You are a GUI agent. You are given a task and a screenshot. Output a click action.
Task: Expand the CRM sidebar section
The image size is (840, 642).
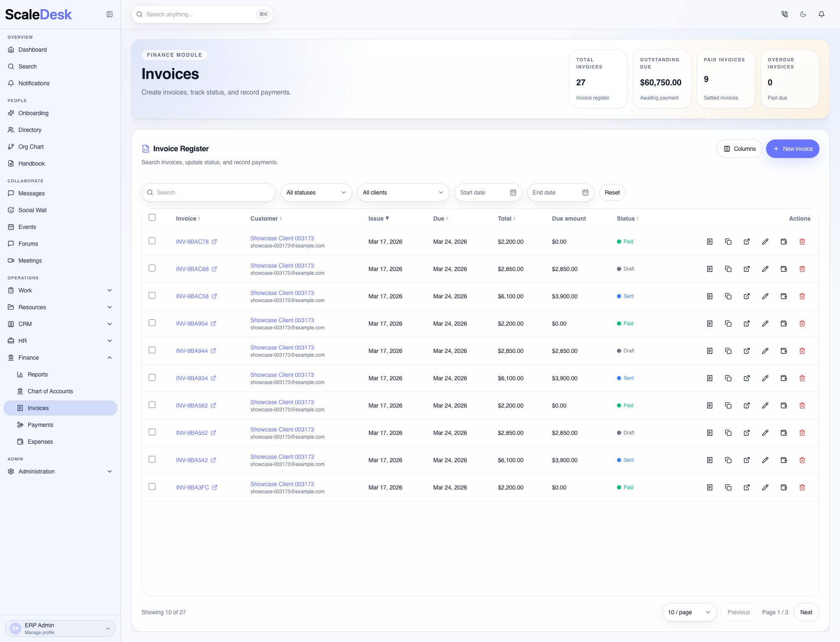pyautogui.click(x=60, y=324)
